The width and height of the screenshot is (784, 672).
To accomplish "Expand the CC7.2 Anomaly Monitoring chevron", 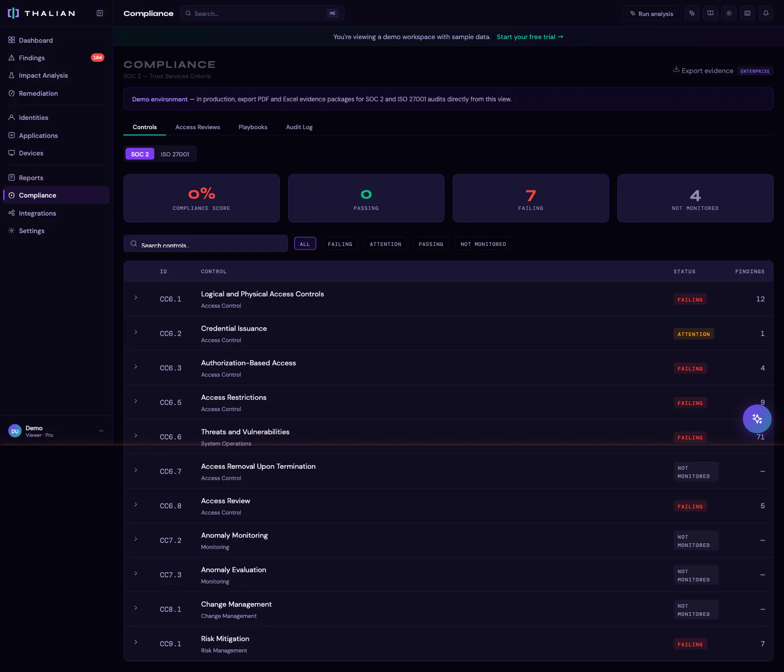I will point(136,539).
